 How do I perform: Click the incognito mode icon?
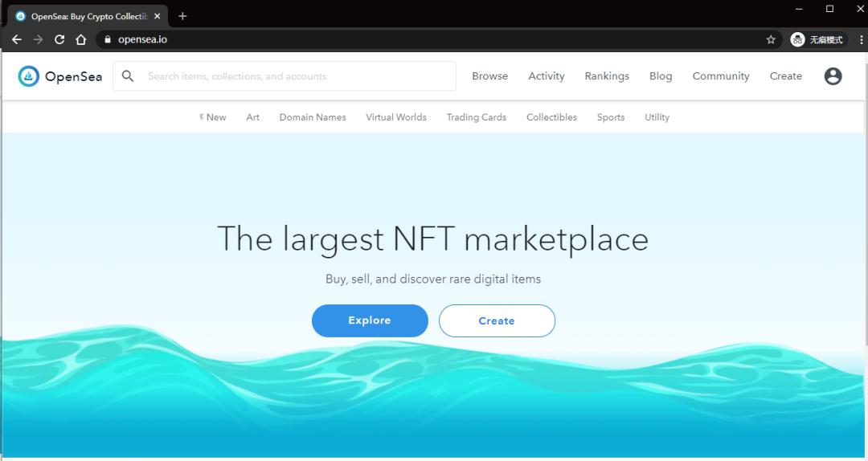pos(797,39)
